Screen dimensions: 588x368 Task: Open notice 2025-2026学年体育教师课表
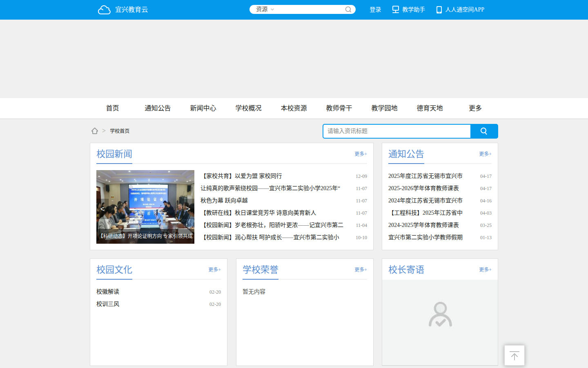(x=423, y=188)
